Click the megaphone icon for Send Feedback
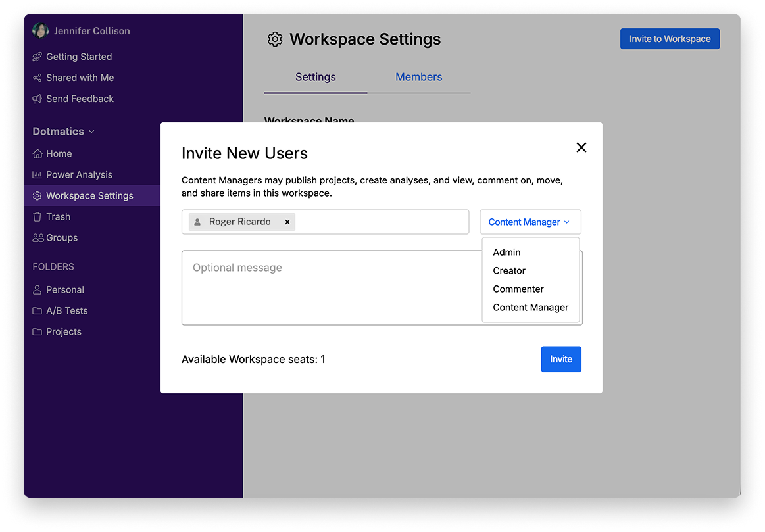Screen dimensions: 765x532 point(37,99)
